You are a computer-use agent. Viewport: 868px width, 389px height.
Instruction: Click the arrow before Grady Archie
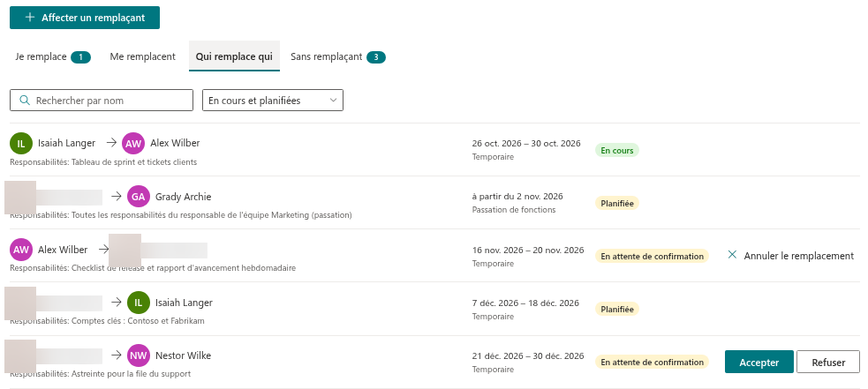pyautogui.click(x=117, y=196)
